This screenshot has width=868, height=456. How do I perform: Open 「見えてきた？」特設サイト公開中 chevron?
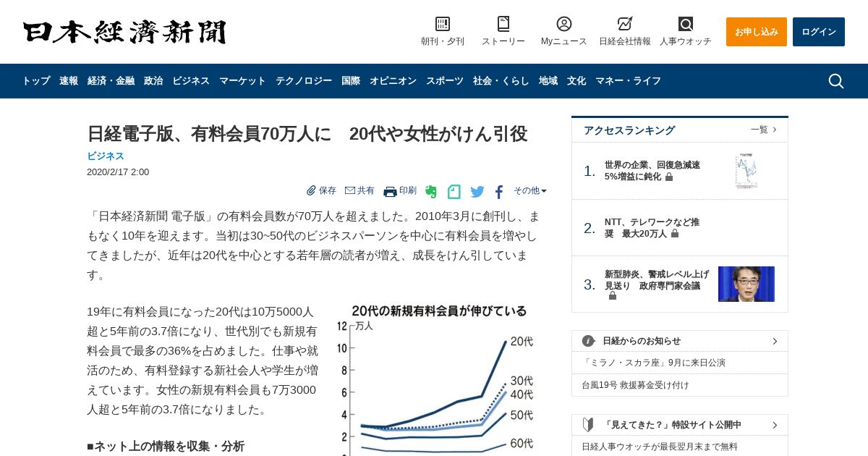775,425
